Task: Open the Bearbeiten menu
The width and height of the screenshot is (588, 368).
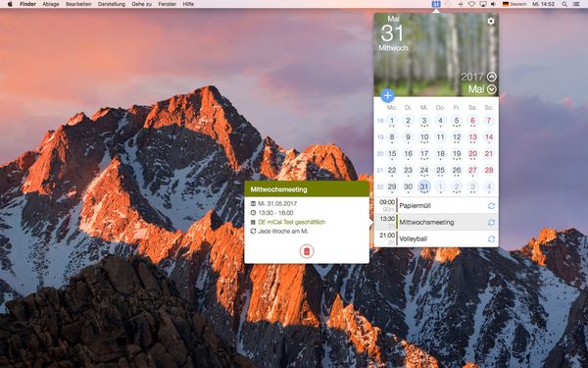Action: pyautogui.click(x=78, y=4)
